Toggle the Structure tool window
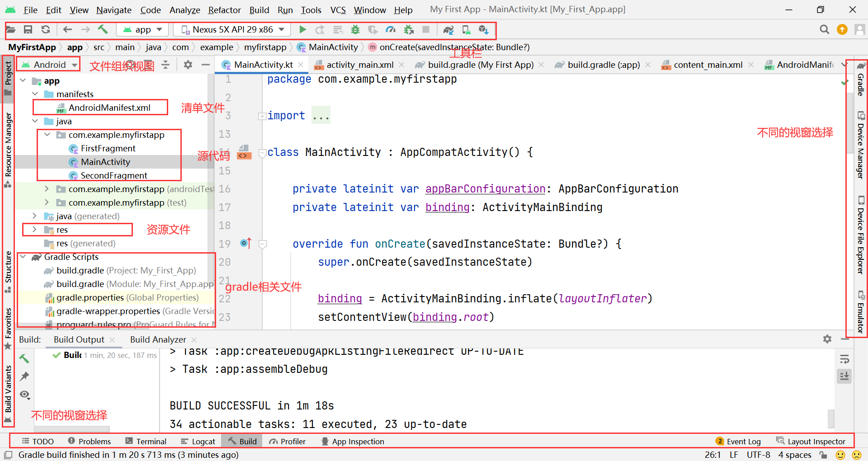868x461 pixels. coord(8,272)
